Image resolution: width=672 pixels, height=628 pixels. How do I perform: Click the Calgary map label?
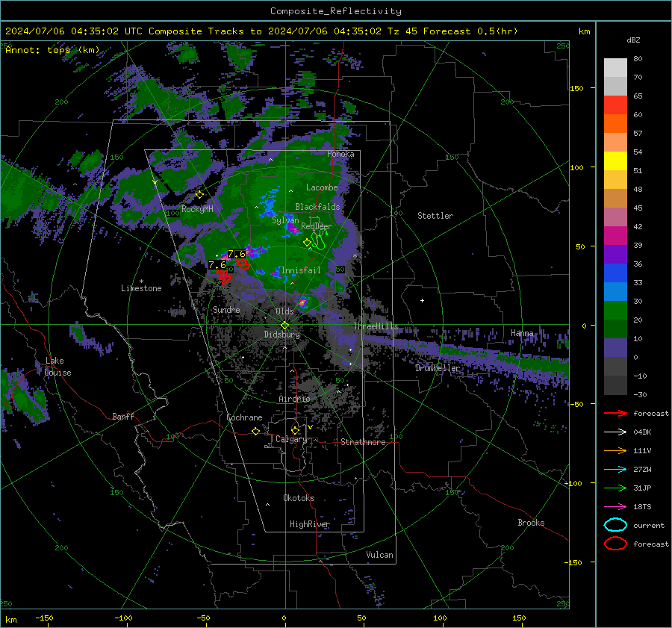coord(291,439)
